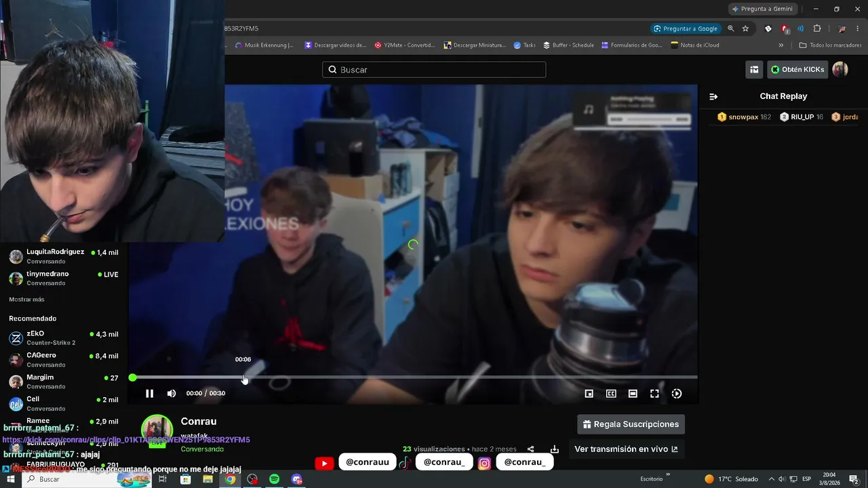Expand Mostrar más in followed channels
The height and width of the screenshot is (488, 868).
pos(26,300)
